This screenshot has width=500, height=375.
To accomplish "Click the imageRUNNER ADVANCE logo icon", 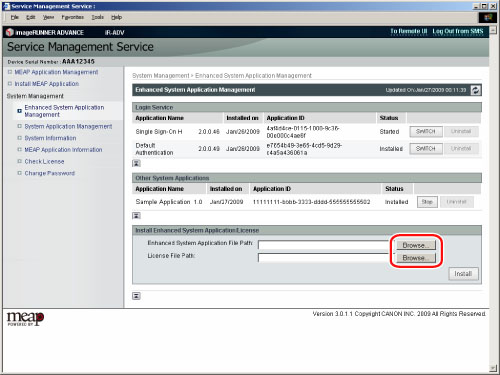I will tap(10, 32).
